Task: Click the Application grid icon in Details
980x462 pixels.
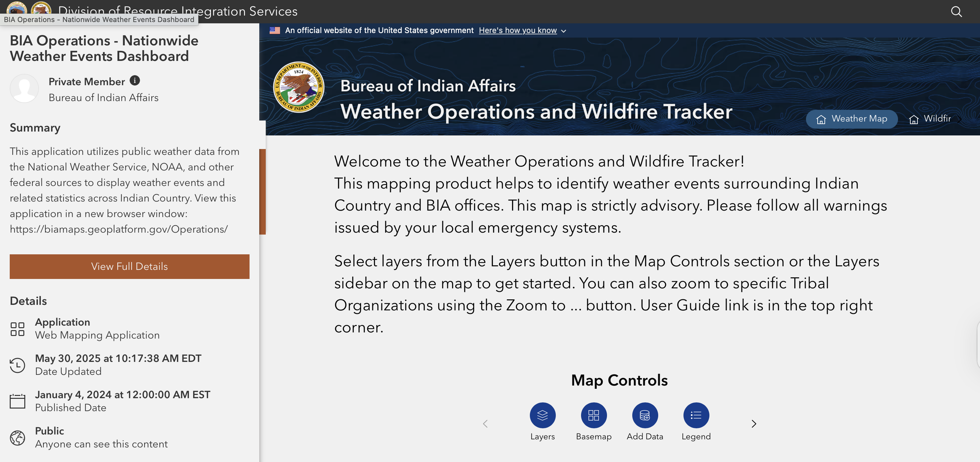Action: [x=17, y=329]
